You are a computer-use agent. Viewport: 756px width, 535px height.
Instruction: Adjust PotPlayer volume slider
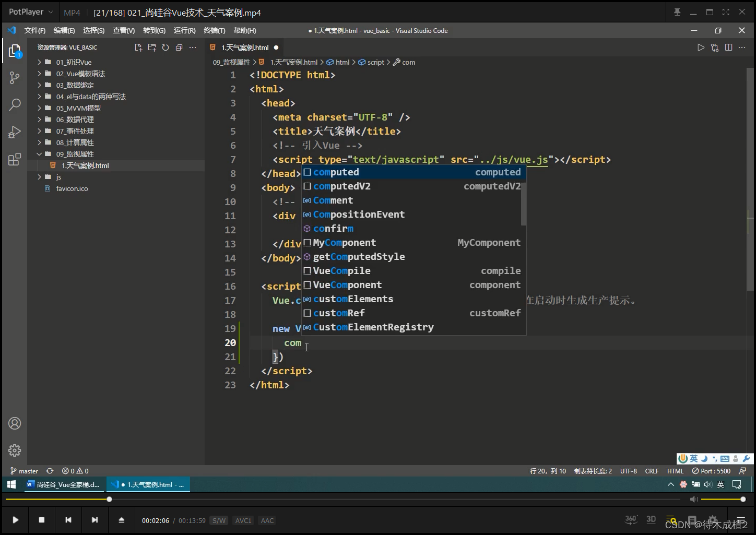[723, 500]
